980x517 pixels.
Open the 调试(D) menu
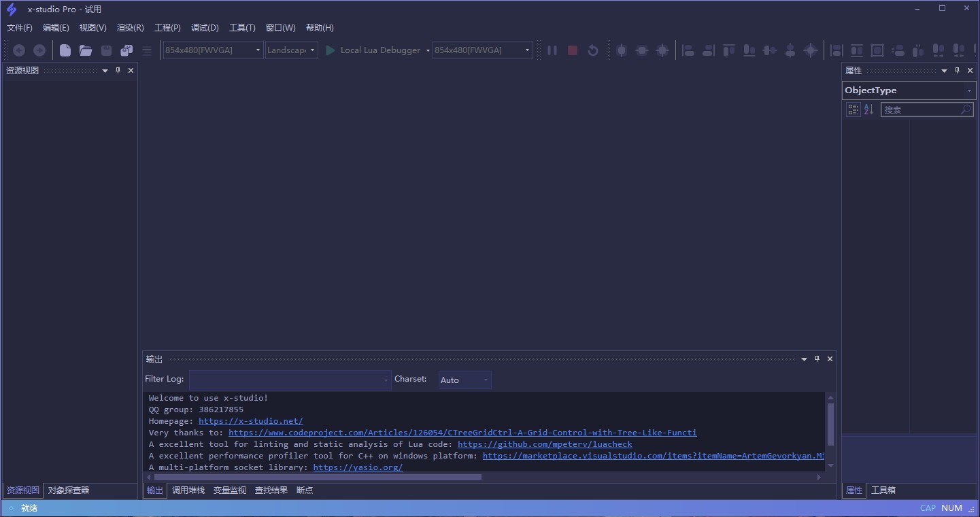[x=205, y=28]
